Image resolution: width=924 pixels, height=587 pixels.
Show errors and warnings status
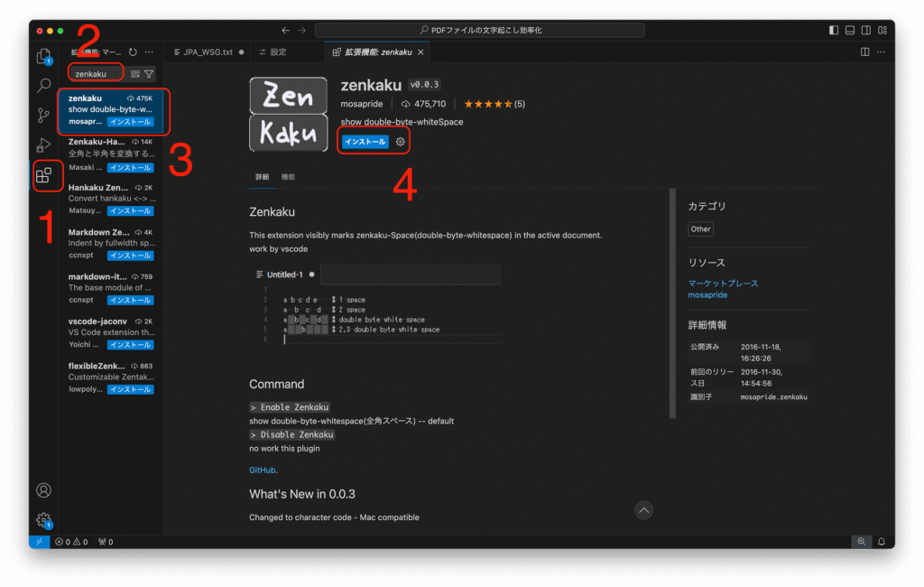tap(71, 542)
